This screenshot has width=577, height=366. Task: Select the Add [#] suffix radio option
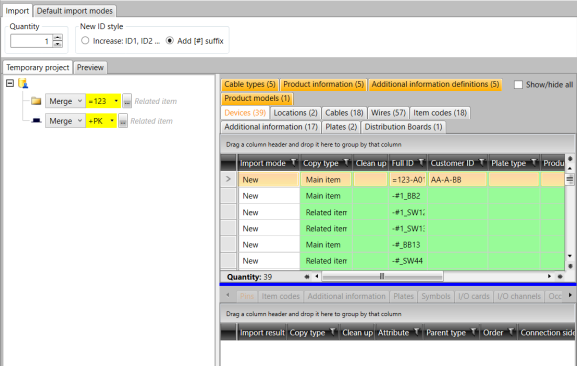tap(169, 40)
